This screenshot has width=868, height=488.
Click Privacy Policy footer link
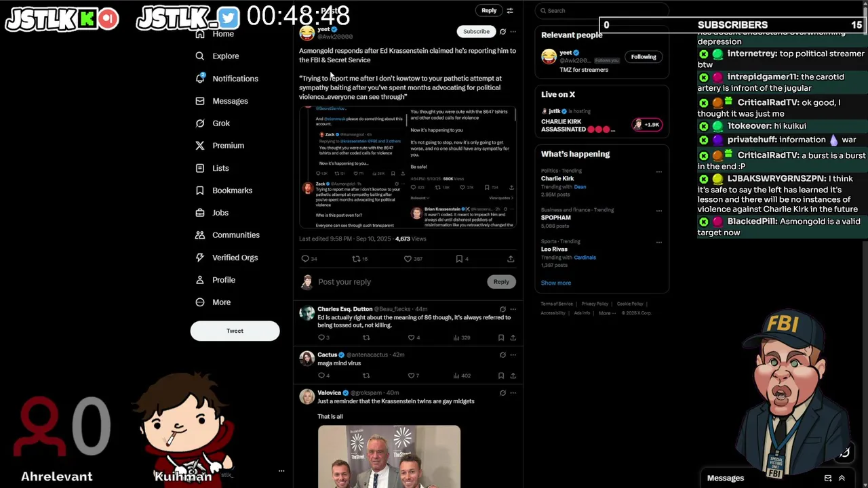tap(595, 304)
